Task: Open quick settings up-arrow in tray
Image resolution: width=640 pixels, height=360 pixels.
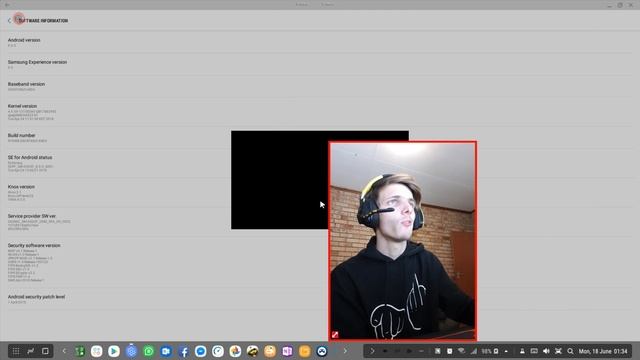Action: [x=506, y=351]
